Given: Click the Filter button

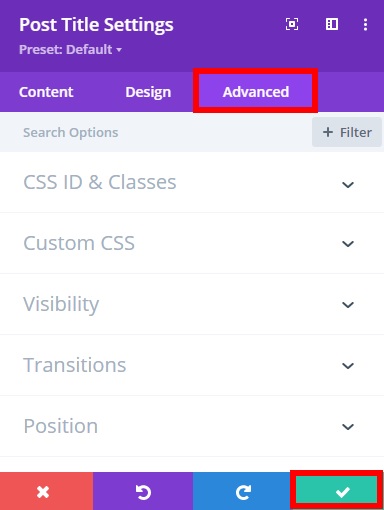Looking at the screenshot, I should (x=347, y=132).
